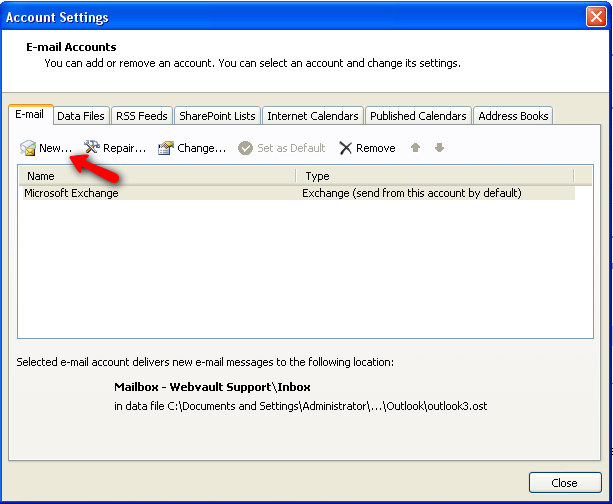Screen dimensions: 613x504
Task: Move account down with down arrow
Action: coord(439,148)
